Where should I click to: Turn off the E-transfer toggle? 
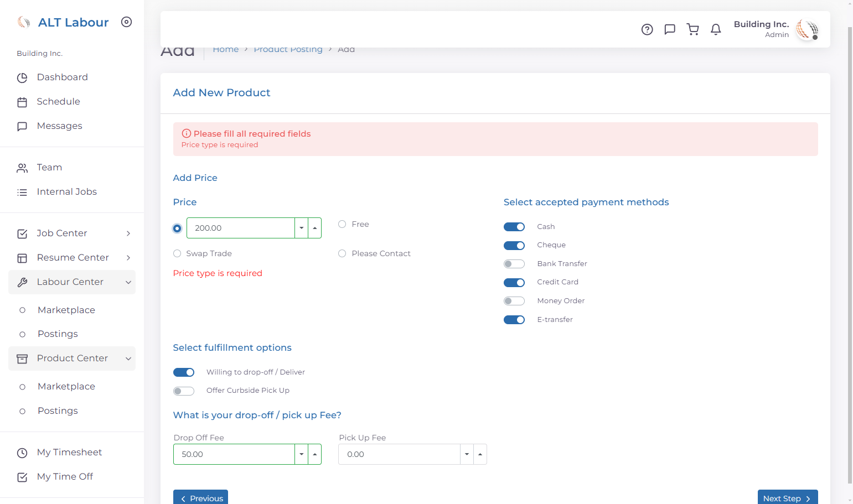[514, 320]
